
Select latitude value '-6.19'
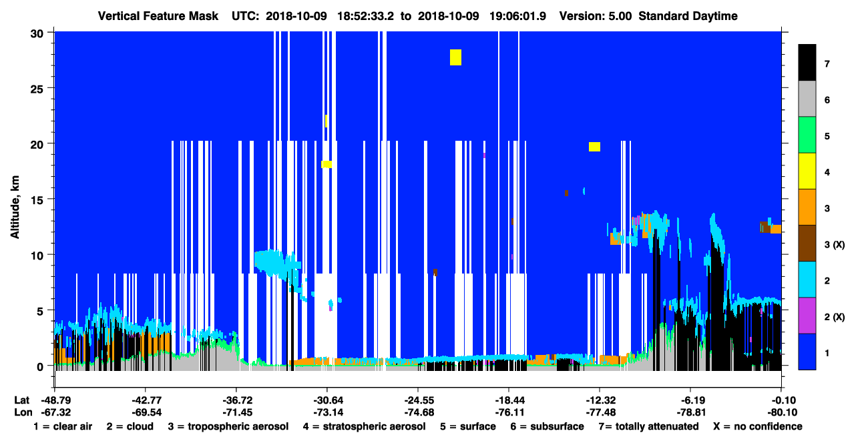click(690, 400)
